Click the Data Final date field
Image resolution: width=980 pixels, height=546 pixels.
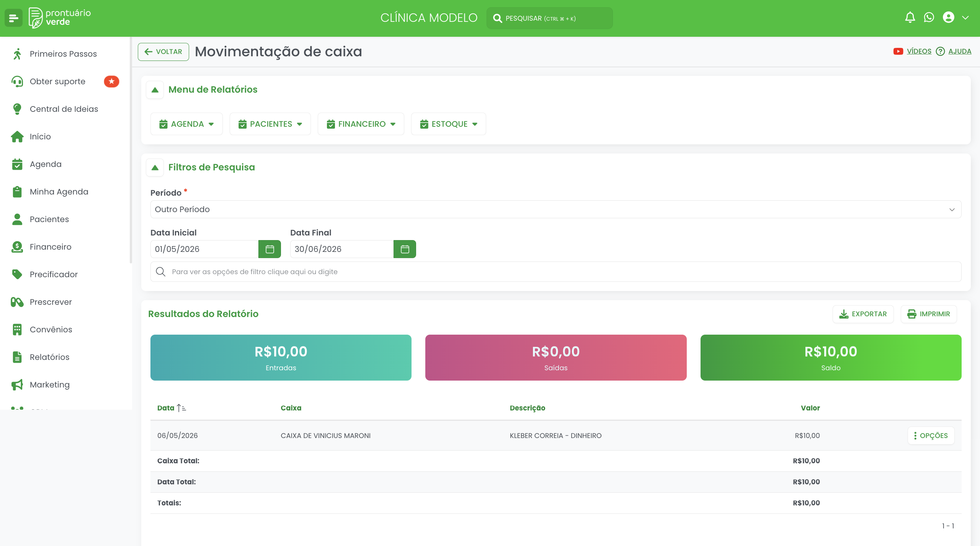tap(342, 249)
